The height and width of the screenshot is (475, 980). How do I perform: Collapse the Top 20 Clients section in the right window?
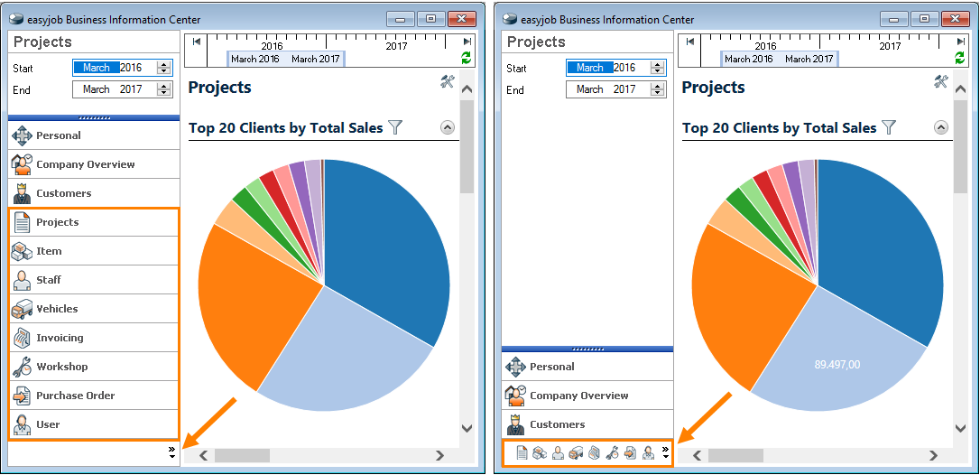pyautogui.click(x=941, y=127)
